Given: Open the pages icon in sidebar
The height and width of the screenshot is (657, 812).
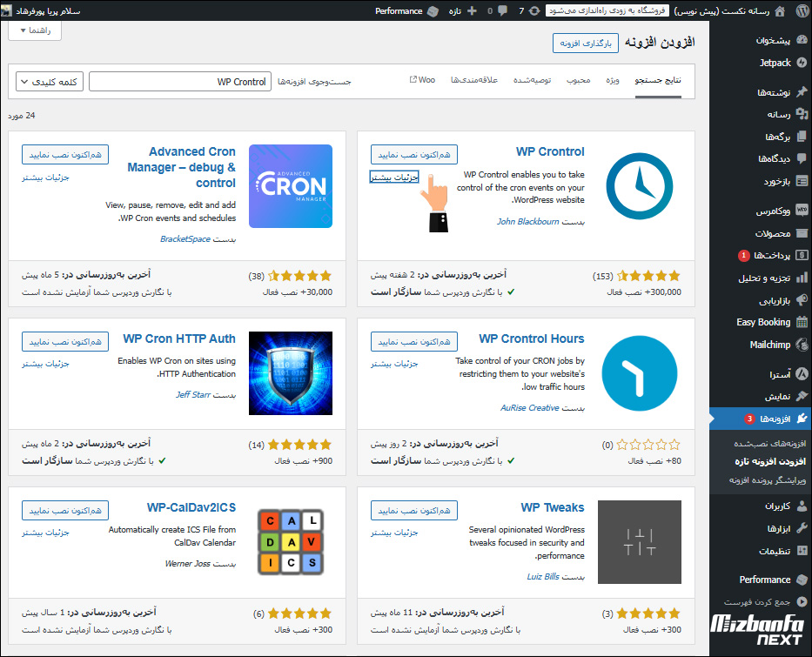Looking at the screenshot, I should point(802,137).
